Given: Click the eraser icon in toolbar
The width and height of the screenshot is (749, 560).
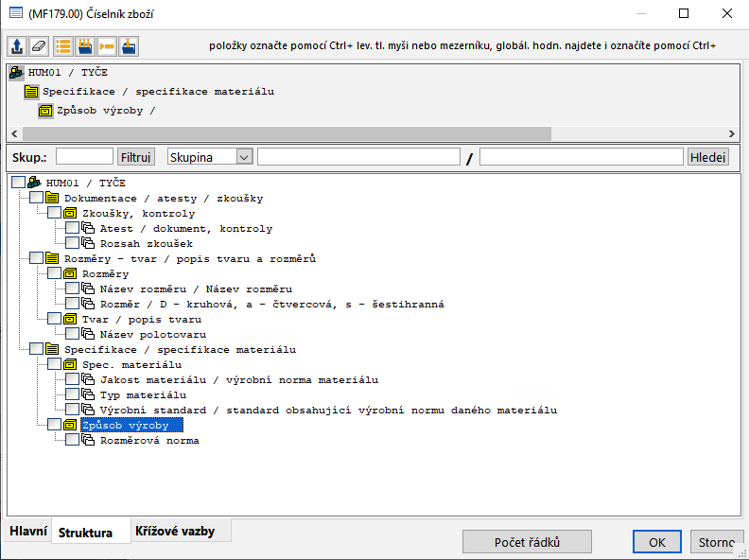Looking at the screenshot, I should [x=39, y=46].
